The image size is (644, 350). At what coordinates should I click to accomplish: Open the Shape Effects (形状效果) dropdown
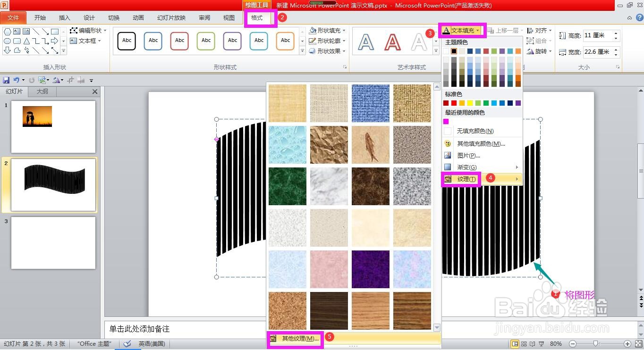pyautogui.click(x=328, y=51)
